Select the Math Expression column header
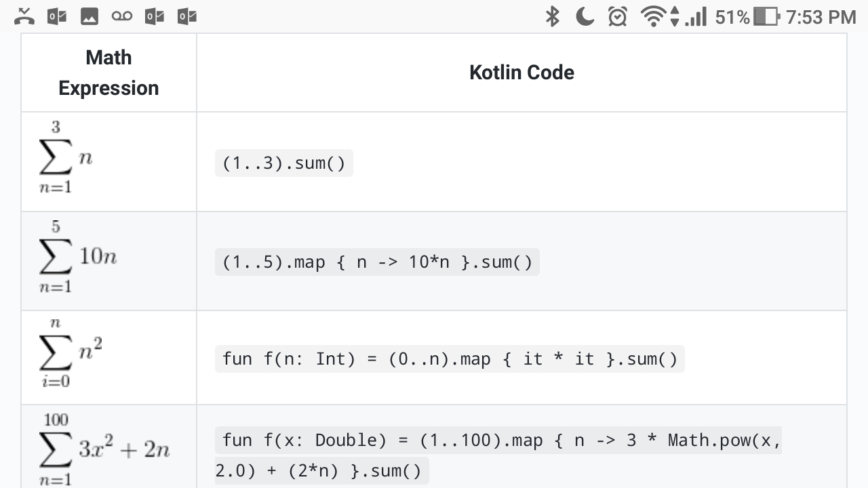The height and width of the screenshot is (488, 868). click(x=108, y=73)
